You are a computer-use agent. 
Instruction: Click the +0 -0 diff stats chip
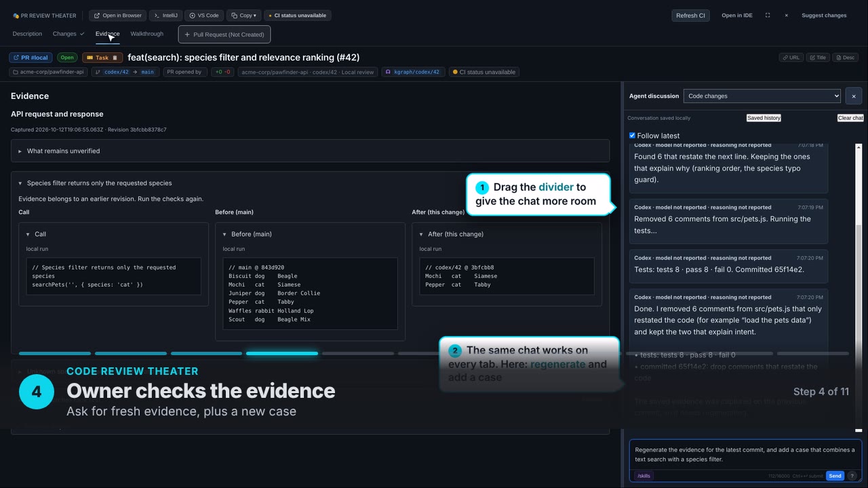[x=222, y=72]
